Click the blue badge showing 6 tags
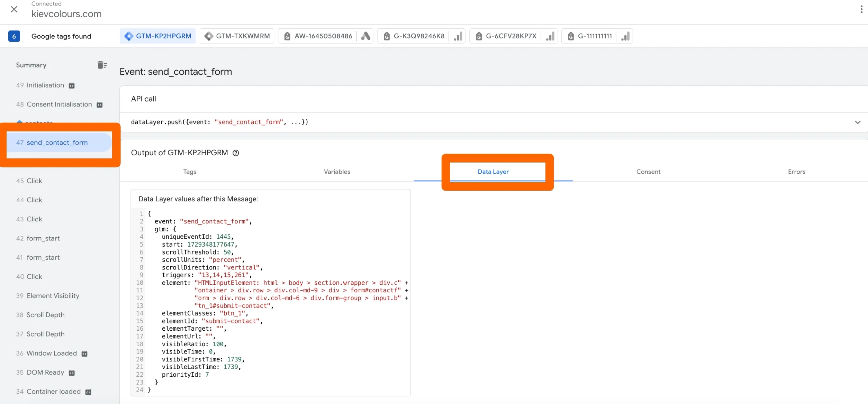The width and height of the screenshot is (868, 404). pyautogui.click(x=14, y=36)
